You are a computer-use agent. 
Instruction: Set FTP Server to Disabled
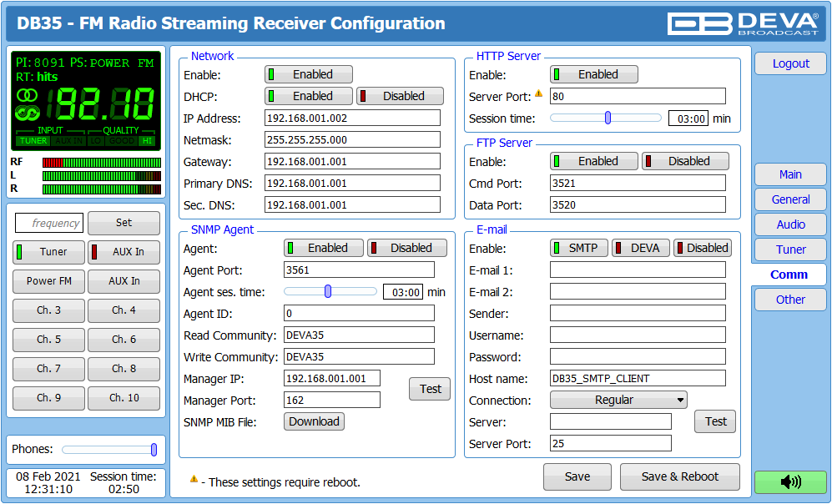tap(685, 161)
